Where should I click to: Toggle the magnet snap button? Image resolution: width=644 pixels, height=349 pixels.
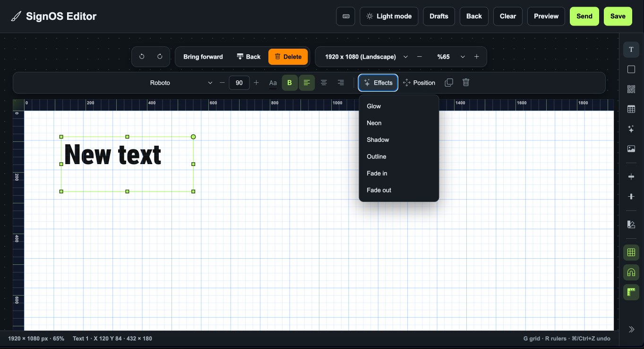[631, 272]
